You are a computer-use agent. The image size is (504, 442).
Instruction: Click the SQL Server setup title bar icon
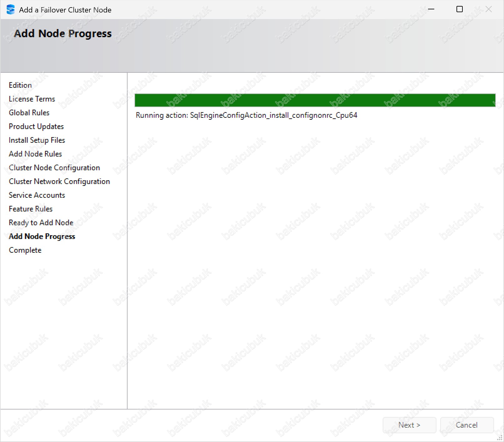(11, 10)
